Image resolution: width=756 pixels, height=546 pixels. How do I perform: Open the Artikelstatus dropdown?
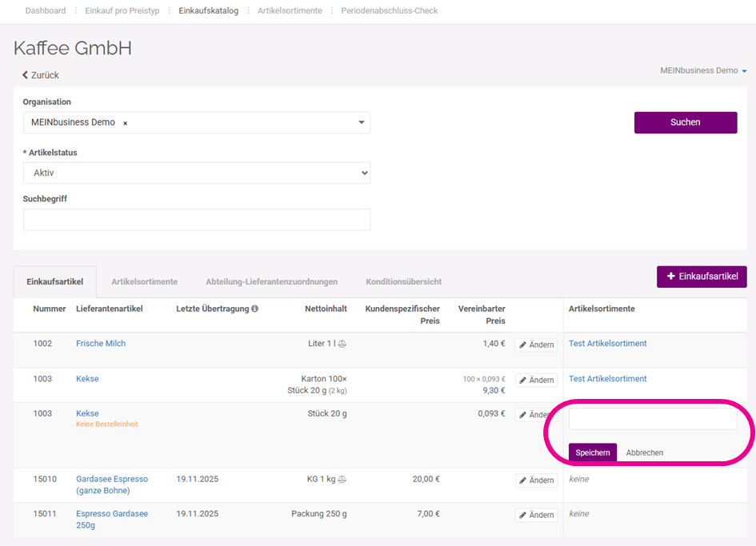click(x=196, y=173)
